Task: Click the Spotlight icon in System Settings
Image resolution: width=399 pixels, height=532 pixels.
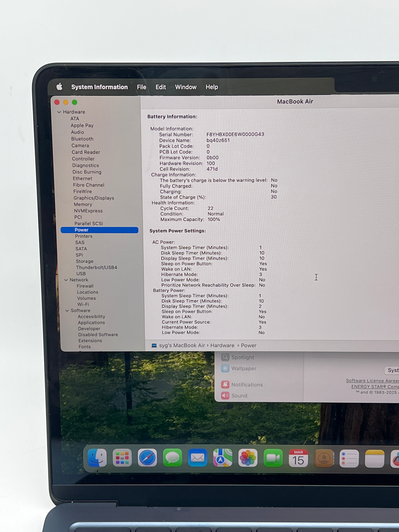Action: coord(225,357)
